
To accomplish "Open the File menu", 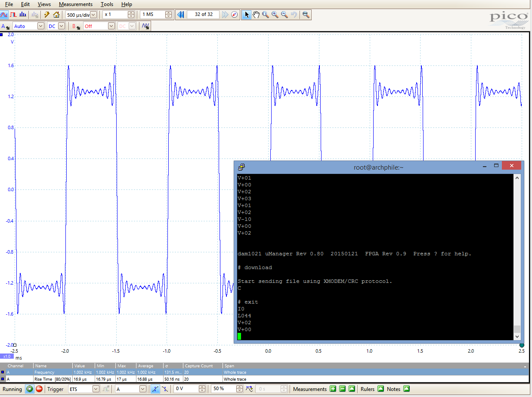I will coord(9,4).
